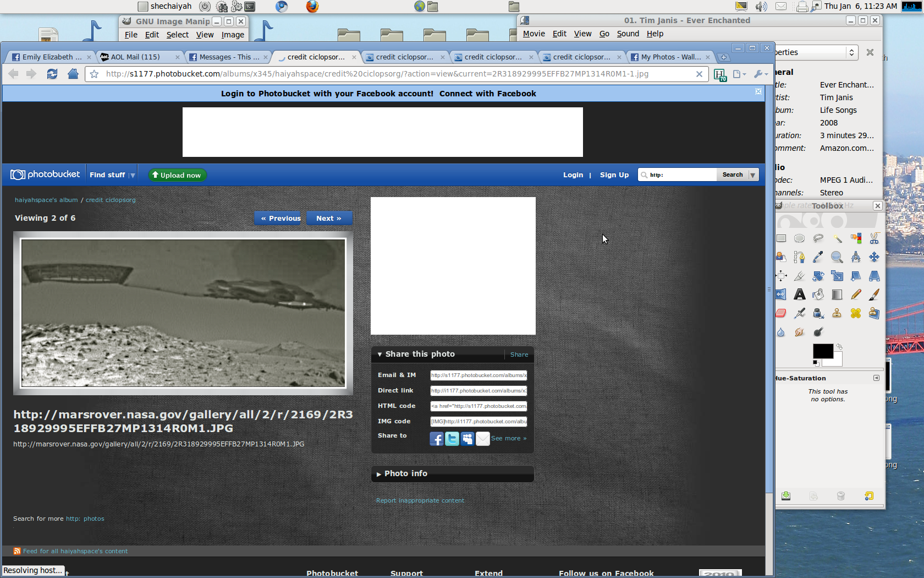The width and height of the screenshot is (924, 578).
Task: Select the Clone stamp tool
Action: click(837, 313)
